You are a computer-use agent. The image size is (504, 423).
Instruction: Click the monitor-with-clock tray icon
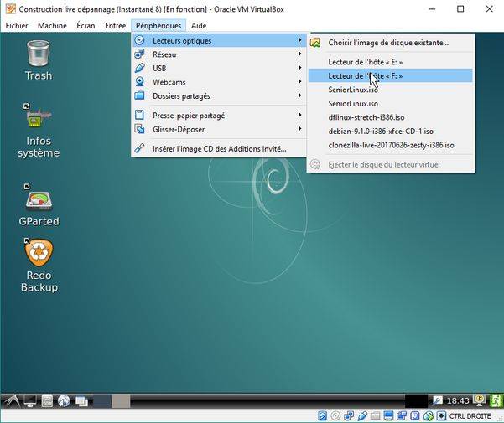[479, 400]
